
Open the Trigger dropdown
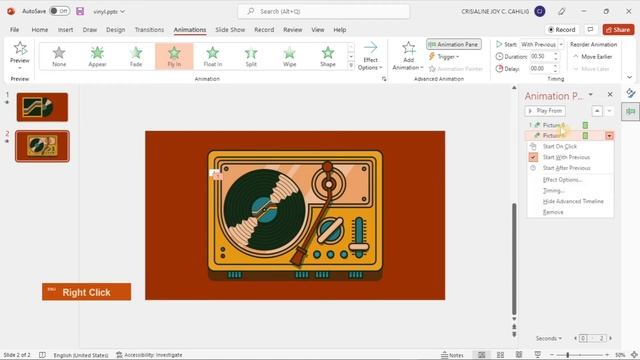(x=444, y=56)
